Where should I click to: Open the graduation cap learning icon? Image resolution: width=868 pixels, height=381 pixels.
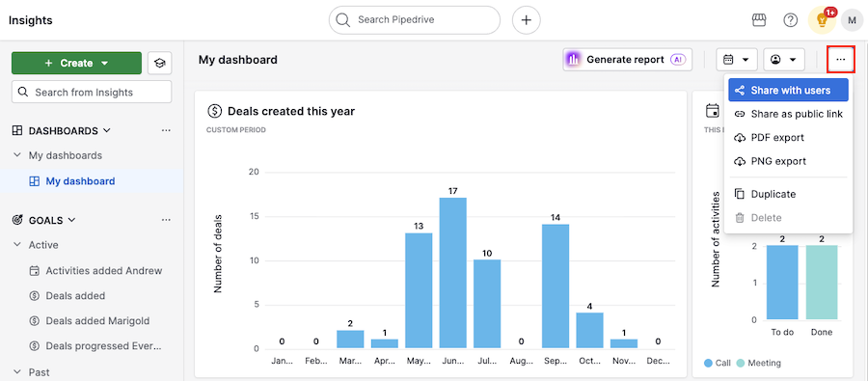point(159,63)
